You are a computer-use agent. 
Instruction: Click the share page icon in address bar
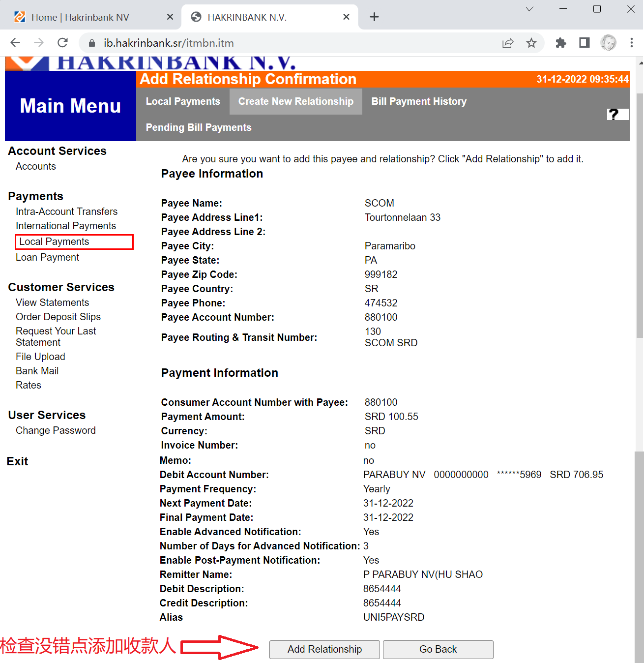[x=507, y=43]
